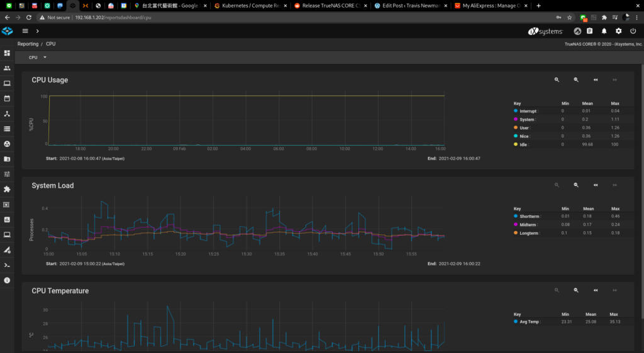Open the Sharing folder sidebar icon
This screenshot has height=353, width=644.
click(x=7, y=159)
